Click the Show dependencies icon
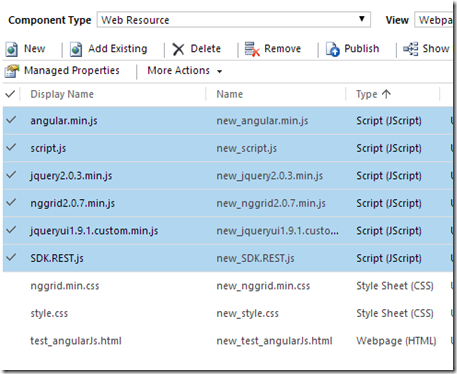The image size is (457, 374). click(x=411, y=49)
